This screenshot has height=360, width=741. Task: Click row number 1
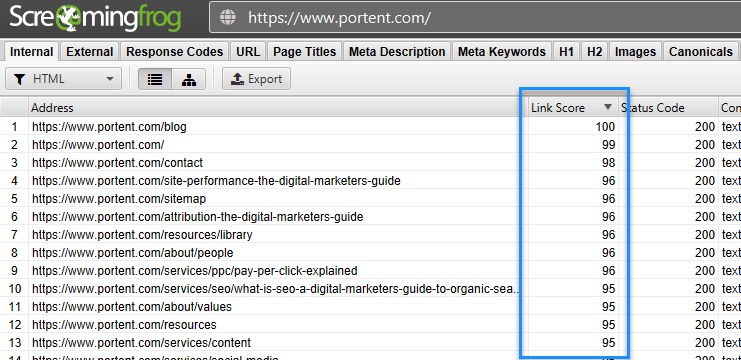click(14, 127)
